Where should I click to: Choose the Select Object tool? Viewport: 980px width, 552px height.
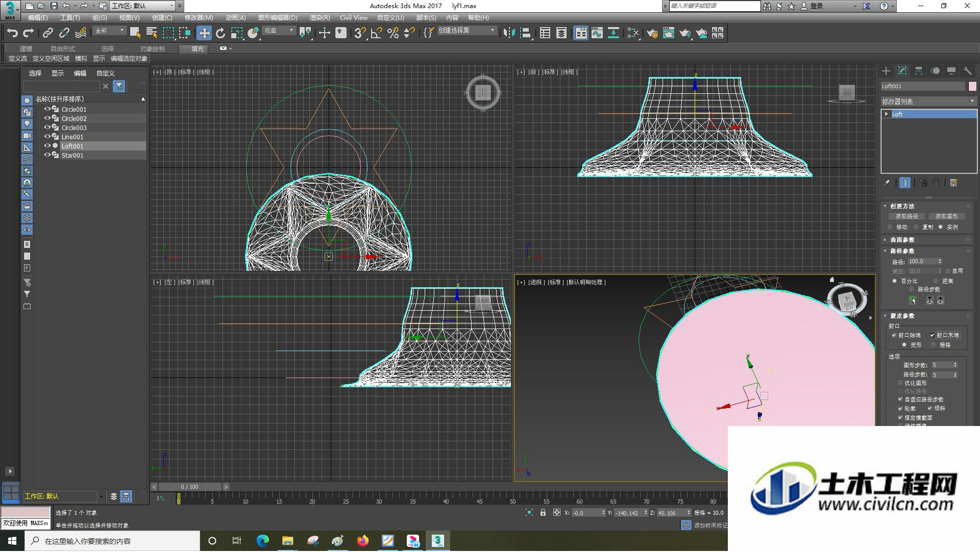[x=135, y=33]
